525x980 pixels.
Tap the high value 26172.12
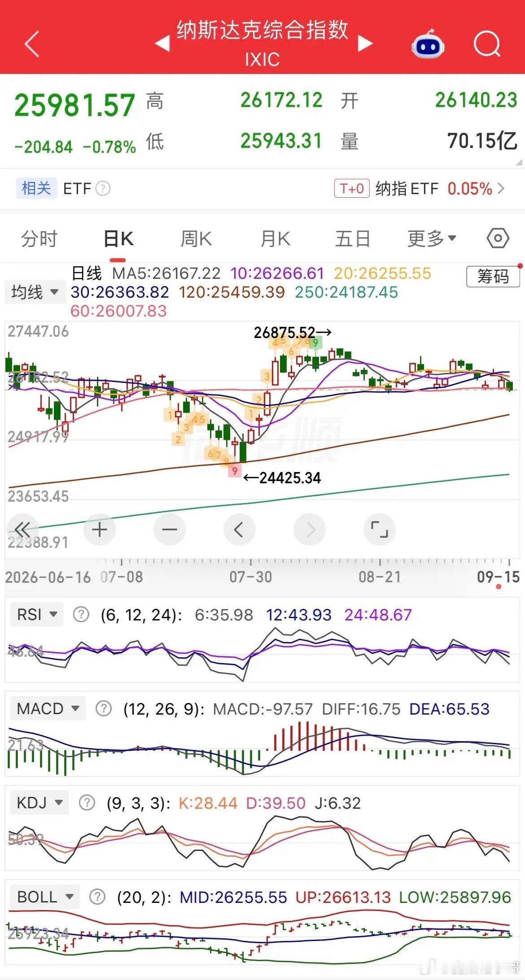coord(281,100)
